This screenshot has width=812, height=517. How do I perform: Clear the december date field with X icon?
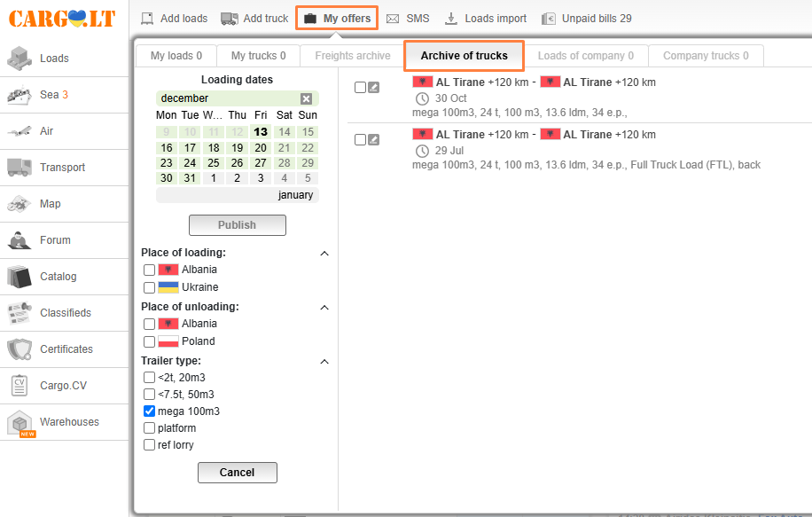click(x=306, y=98)
